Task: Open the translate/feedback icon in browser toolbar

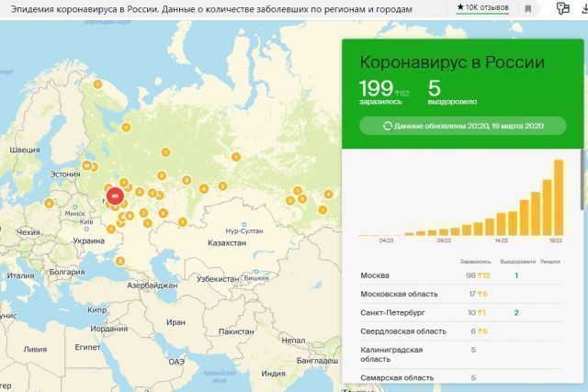Action: pos(560,7)
